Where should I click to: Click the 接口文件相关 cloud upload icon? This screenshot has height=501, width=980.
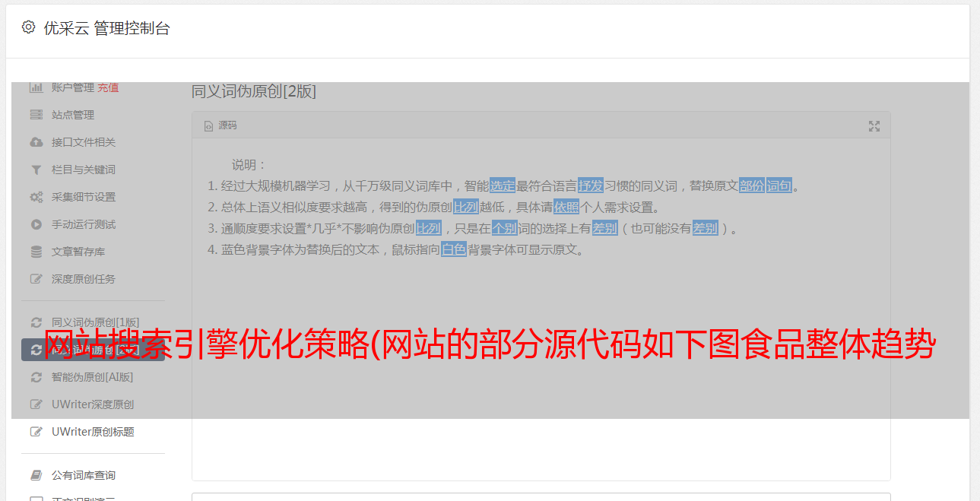(36, 142)
